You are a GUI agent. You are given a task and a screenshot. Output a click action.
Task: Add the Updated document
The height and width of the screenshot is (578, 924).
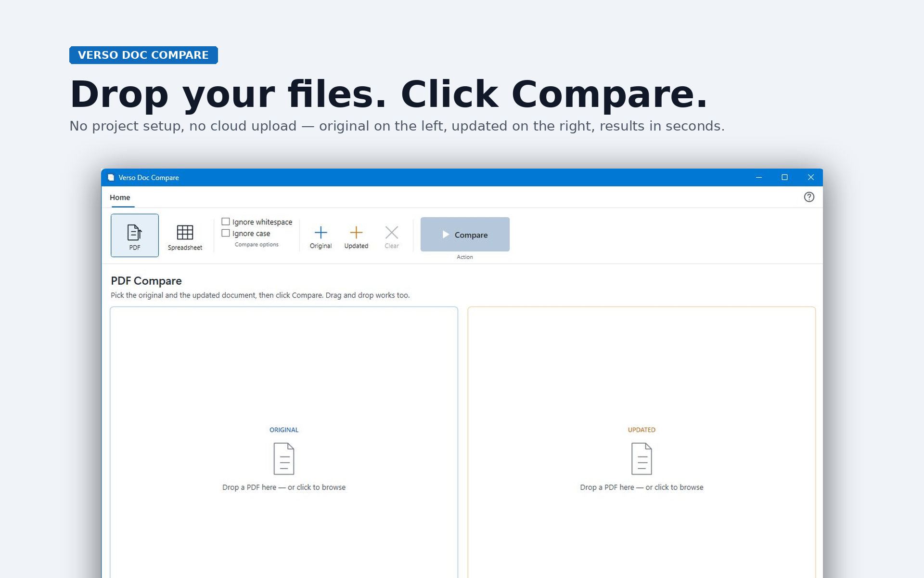(356, 237)
